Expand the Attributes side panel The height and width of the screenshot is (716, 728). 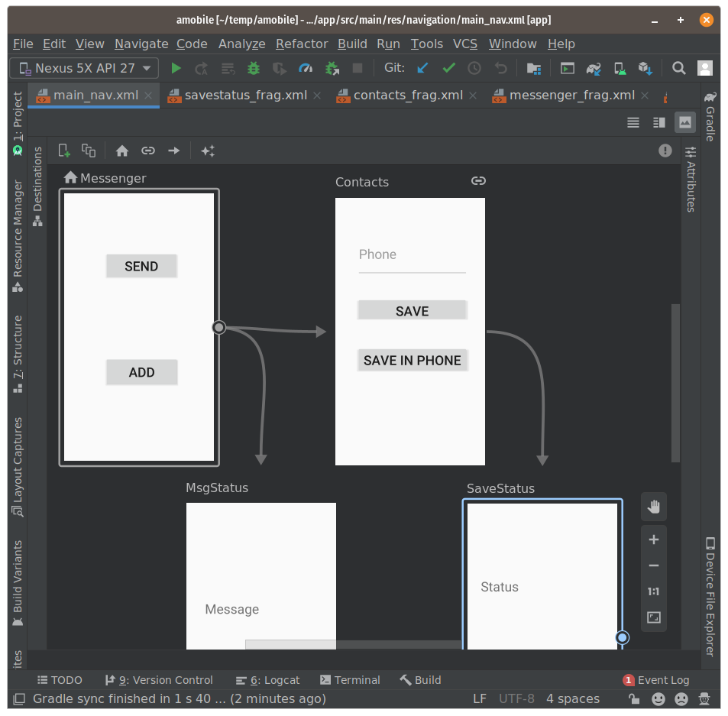[x=691, y=179]
